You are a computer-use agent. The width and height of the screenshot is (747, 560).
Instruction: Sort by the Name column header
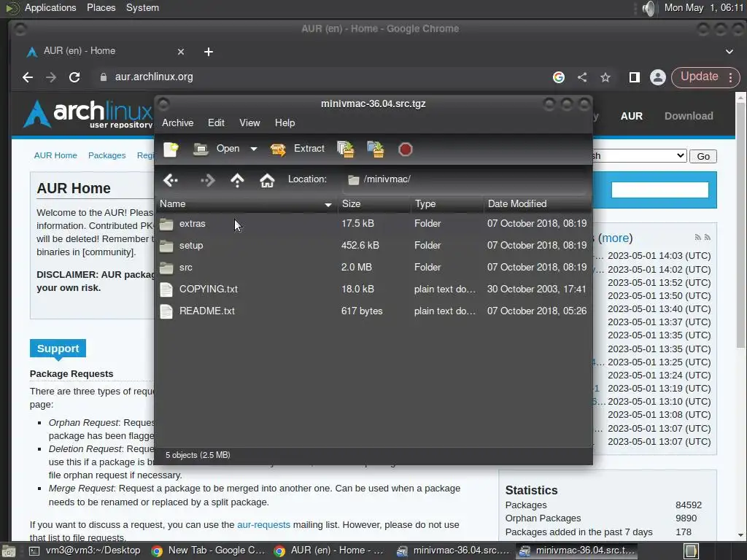tap(247, 204)
